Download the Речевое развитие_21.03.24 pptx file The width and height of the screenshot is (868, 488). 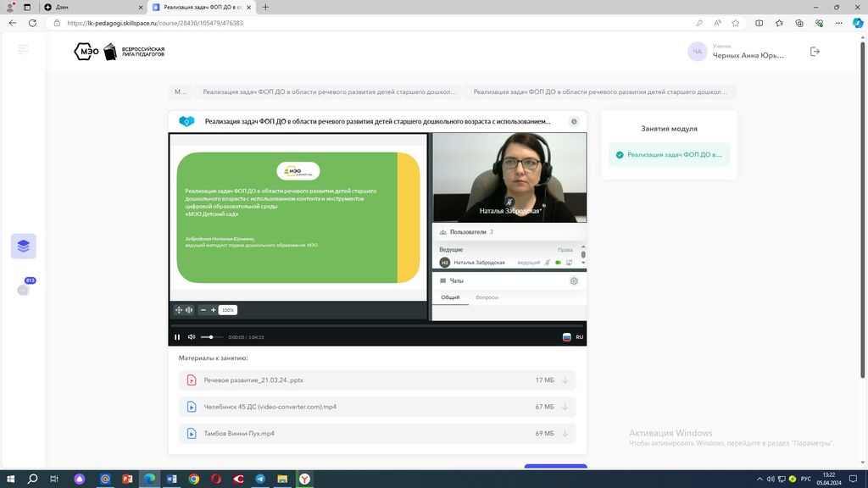tap(565, 380)
